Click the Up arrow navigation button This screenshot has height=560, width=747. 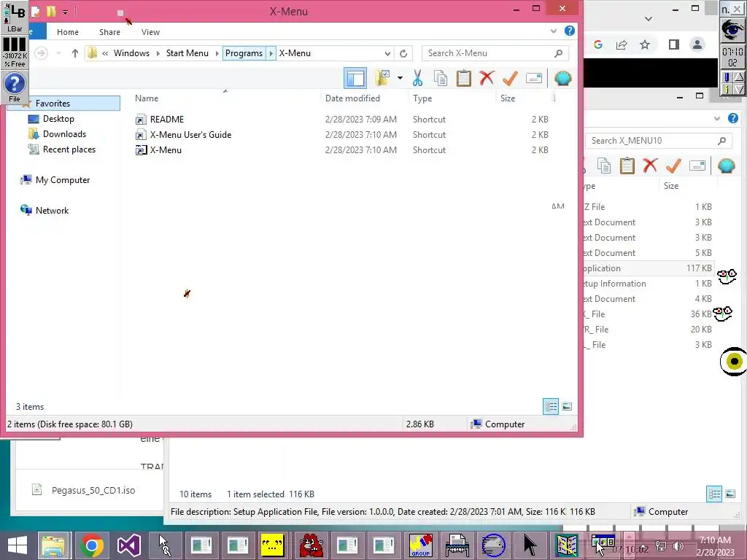75,53
